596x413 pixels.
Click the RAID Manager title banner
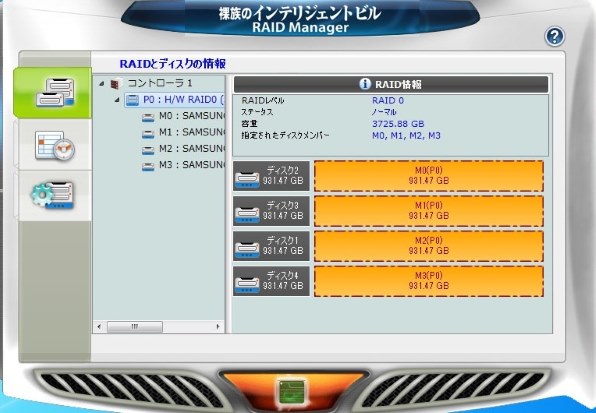300,19
